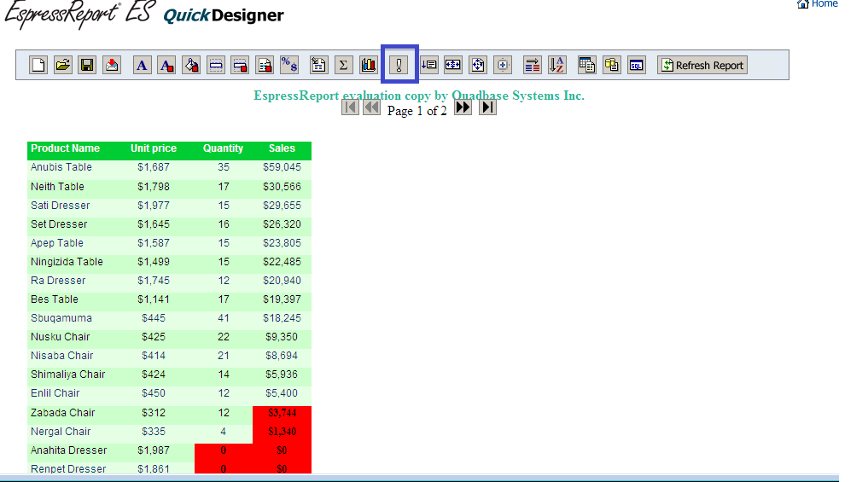This screenshot has width=868, height=482.
Task: Click the Sati Dresser row name
Action: (x=61, y=206)
